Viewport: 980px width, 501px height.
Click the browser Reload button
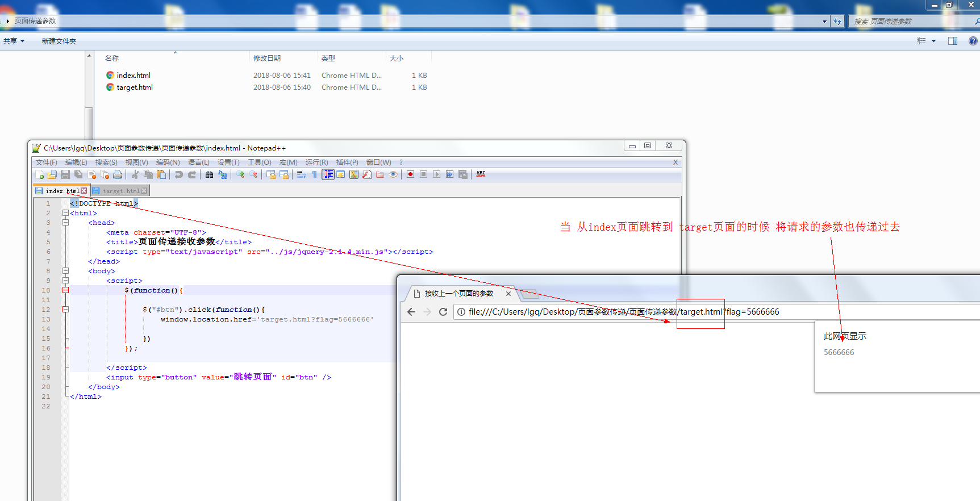[443, 312]
